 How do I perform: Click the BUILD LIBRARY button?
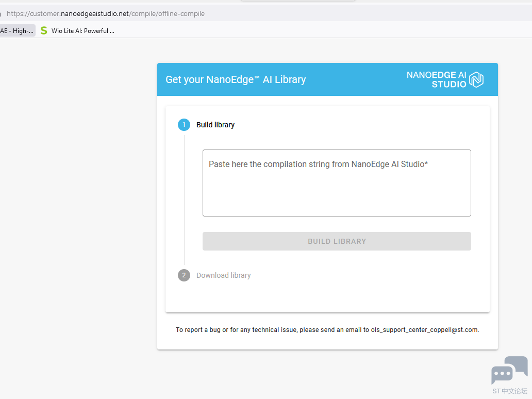tap(337, 241)
